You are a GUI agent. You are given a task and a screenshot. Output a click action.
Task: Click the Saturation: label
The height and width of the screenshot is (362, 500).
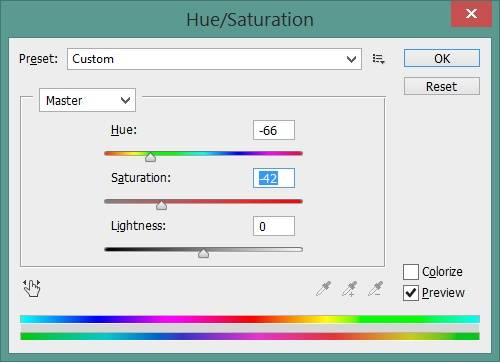141,178
